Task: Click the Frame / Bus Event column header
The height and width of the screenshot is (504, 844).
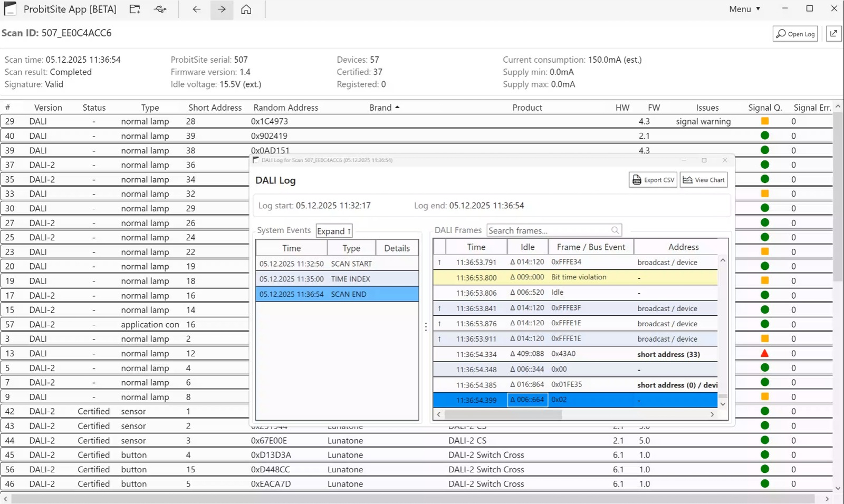Action: [591, 247]
